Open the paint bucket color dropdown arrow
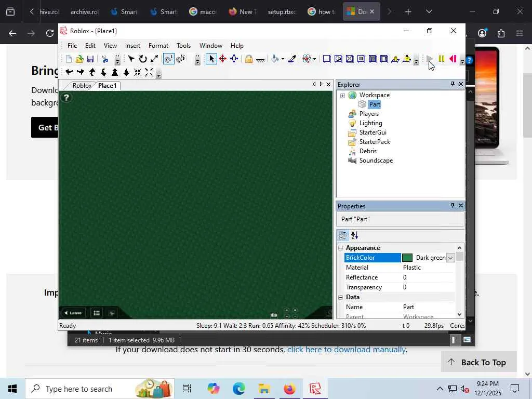Screen dimensions: 532x399 pyautogui.click(x=283, y=59)
